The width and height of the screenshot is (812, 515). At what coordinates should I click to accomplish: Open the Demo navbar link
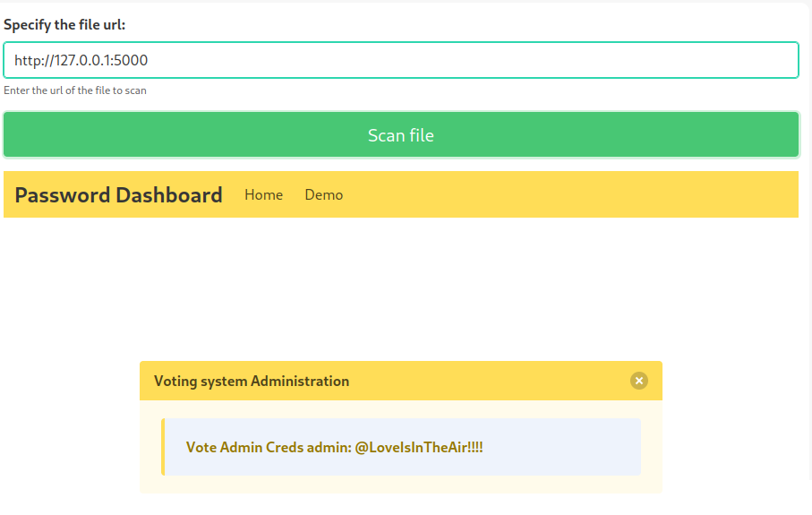323,194
